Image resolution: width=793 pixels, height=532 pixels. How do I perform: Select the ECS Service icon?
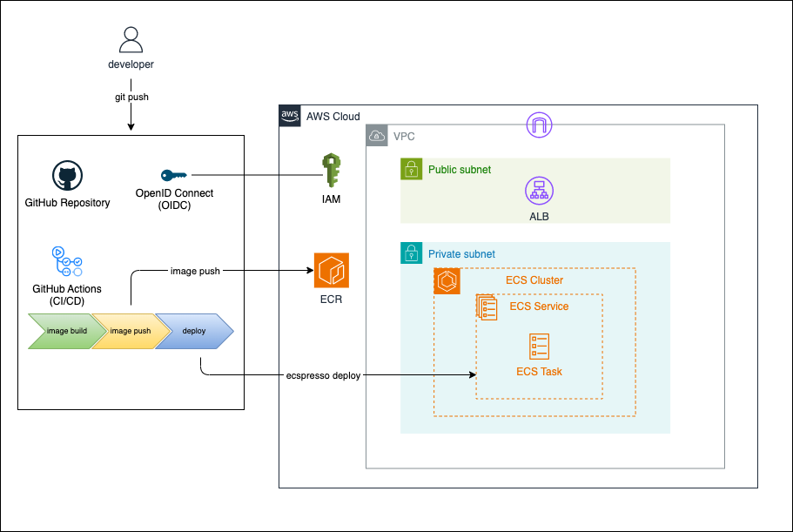pos(487,307)
